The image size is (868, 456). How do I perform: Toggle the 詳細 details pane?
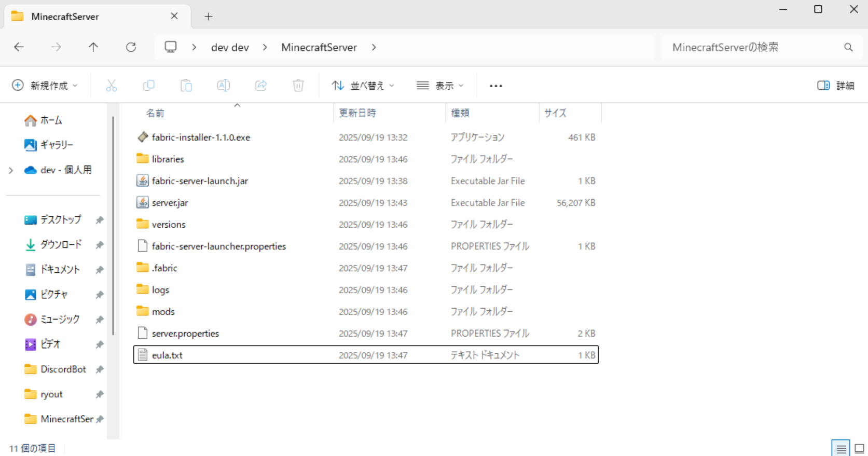pos(835,86)
